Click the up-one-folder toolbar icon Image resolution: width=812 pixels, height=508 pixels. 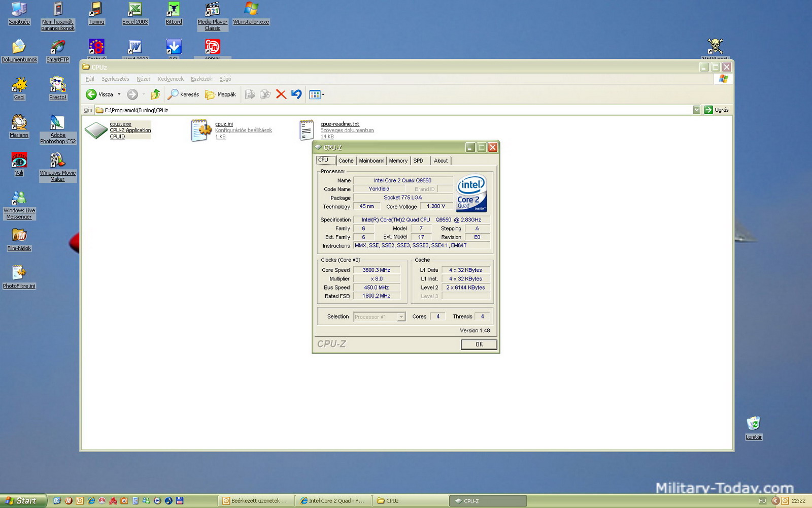(x=155, y=94)
